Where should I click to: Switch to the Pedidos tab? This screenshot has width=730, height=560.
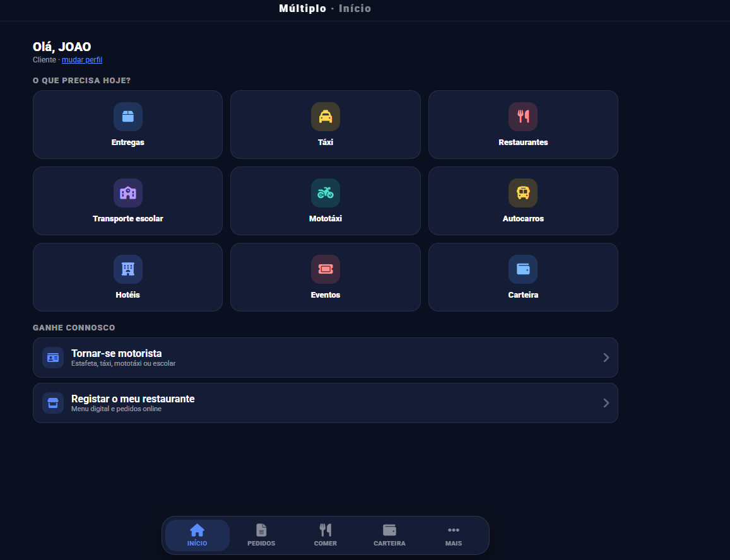(x=261, y=535)
